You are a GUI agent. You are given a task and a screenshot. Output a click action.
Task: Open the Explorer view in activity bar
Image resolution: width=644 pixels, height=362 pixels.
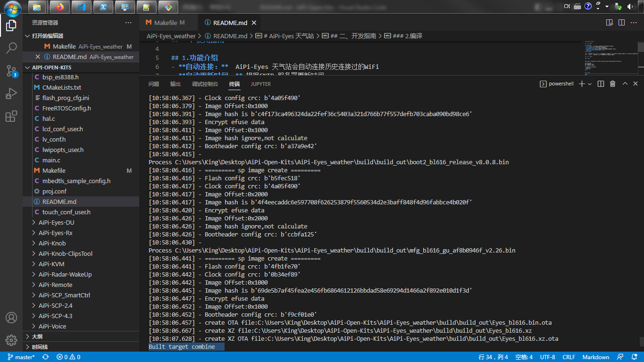(x=11, y=25)
